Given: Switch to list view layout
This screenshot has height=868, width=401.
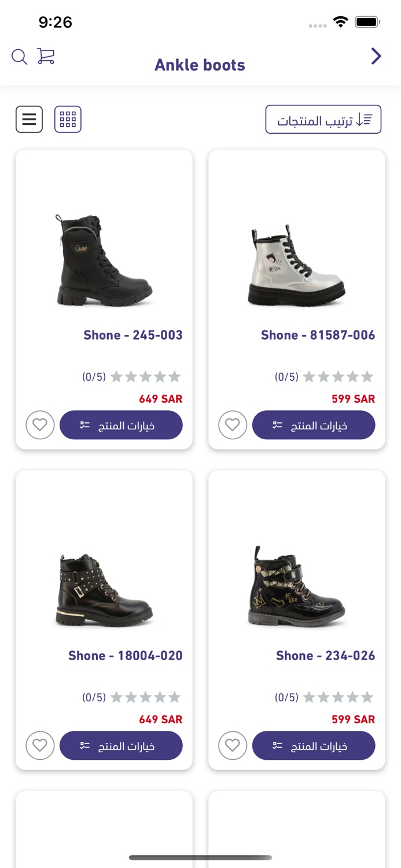Looking at the screenshot, I should [x=29, y=119].
